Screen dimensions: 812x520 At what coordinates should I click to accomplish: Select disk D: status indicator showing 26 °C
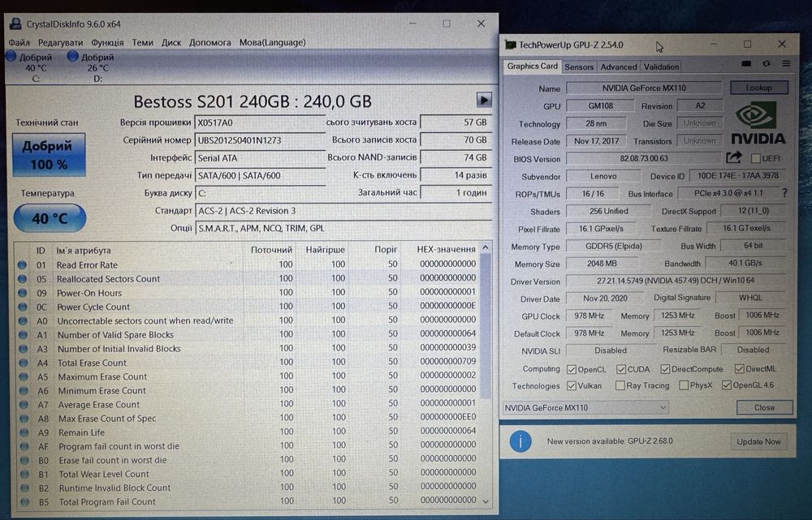click(92, 67)
